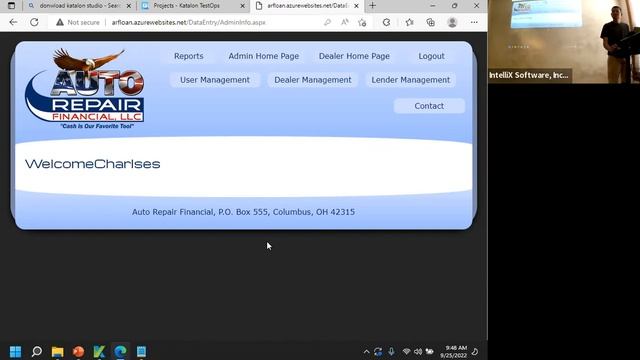
Task: Open the taskbar clock and date
Action: point(453,351)
